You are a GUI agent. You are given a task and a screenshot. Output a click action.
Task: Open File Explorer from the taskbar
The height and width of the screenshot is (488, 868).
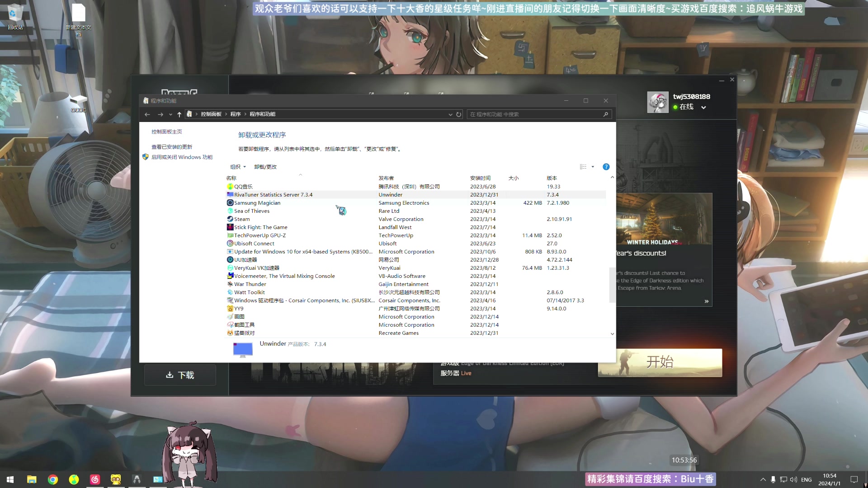(x=32, y=479)
